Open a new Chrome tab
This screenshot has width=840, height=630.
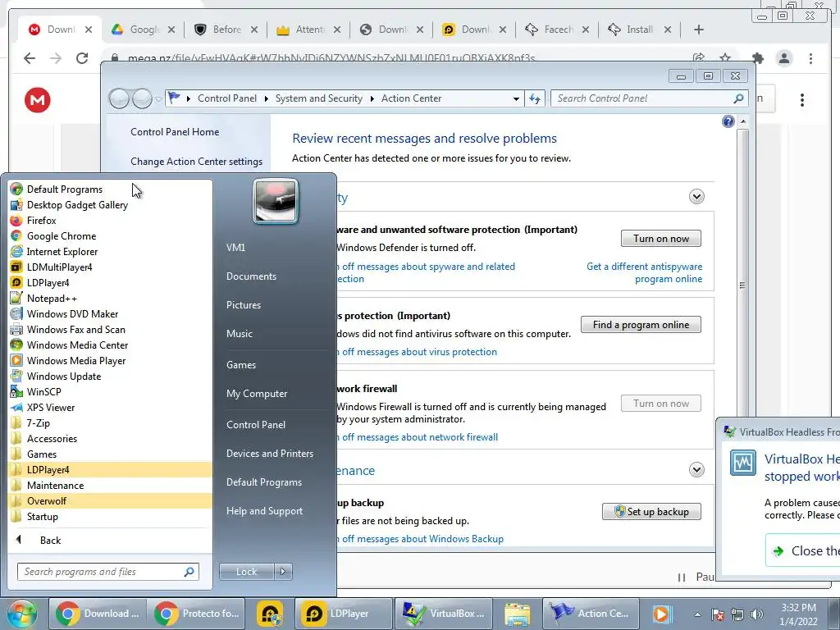[699, 30]
